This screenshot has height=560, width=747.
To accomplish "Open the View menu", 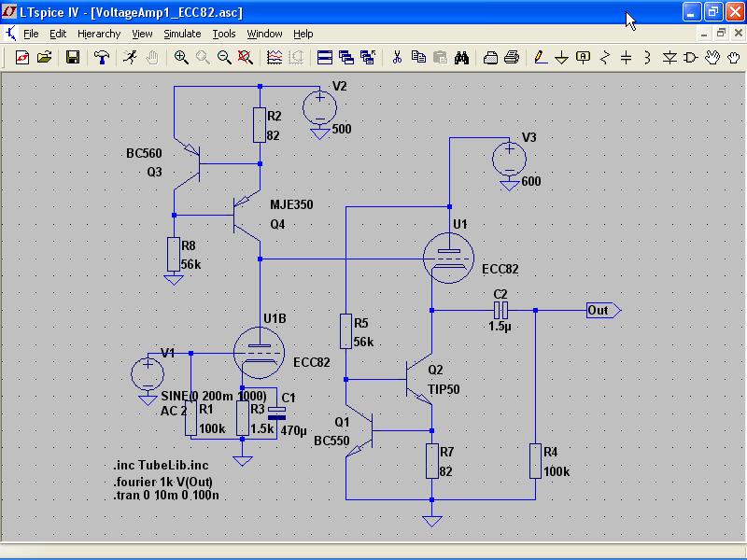I will [x=142, y=34].
